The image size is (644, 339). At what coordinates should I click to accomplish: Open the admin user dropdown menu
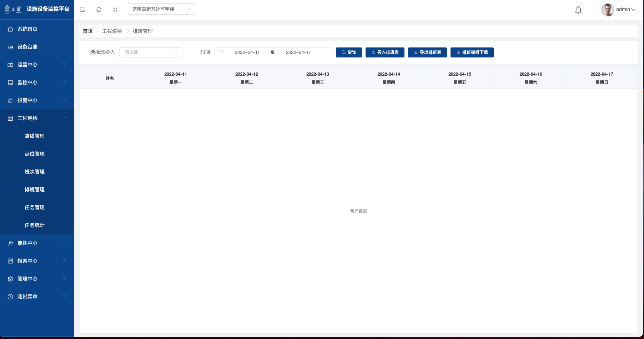[626, 10]
